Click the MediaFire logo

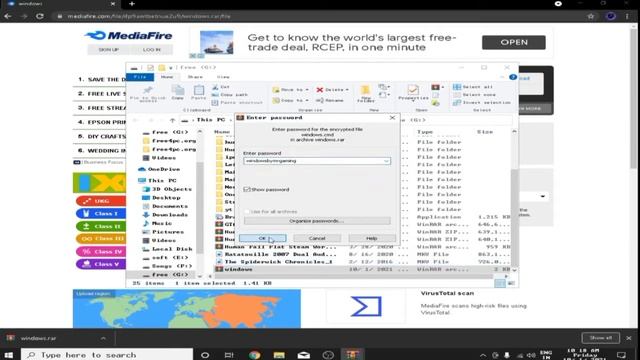tap(129, 36)
